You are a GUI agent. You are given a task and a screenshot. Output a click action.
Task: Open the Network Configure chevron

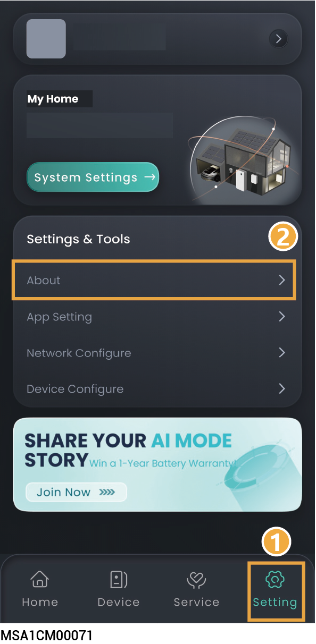click(x=282, y=352)
